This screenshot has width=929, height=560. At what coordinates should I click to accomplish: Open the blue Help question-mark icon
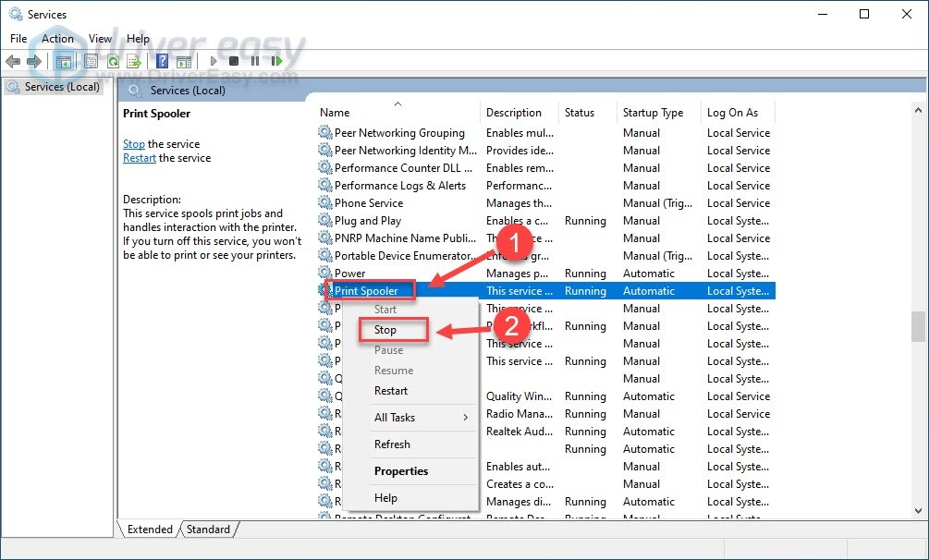coord(162,62)
